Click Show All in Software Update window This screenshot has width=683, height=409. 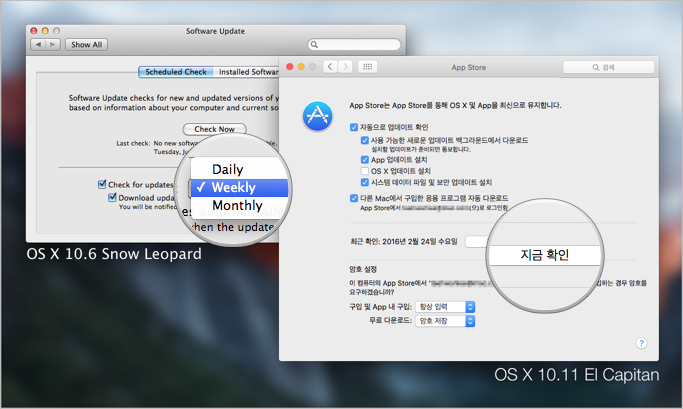(86, 44)
